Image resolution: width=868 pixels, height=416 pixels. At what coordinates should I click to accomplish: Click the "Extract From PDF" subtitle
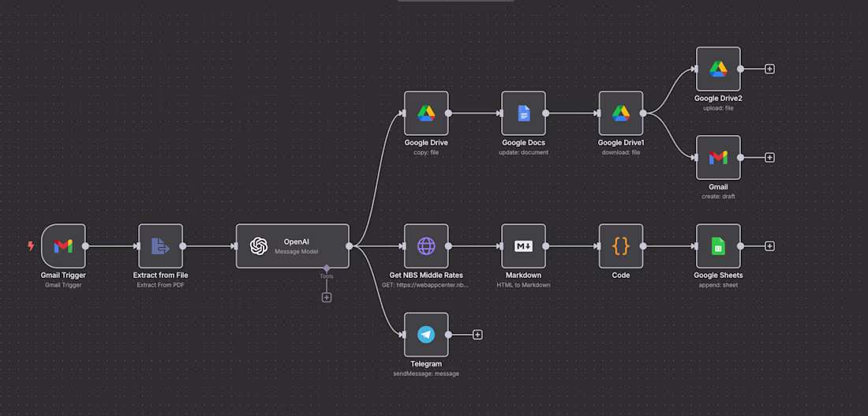[x=160, y=285]
